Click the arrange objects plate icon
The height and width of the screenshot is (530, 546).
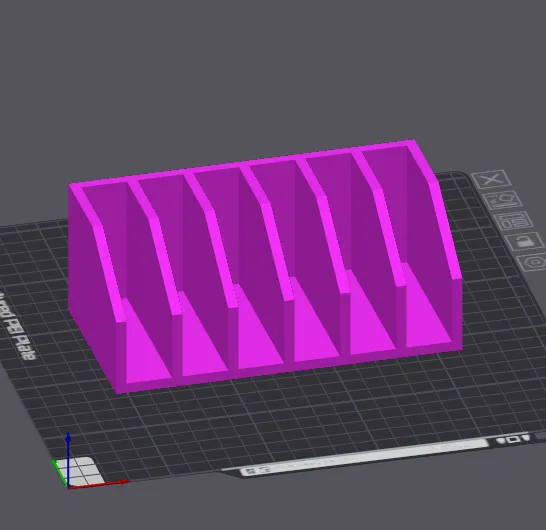[513, 221]
